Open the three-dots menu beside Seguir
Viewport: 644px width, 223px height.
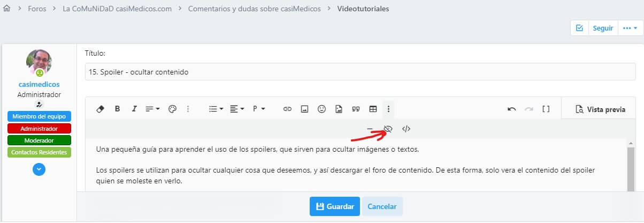click(x=630, y=28)
